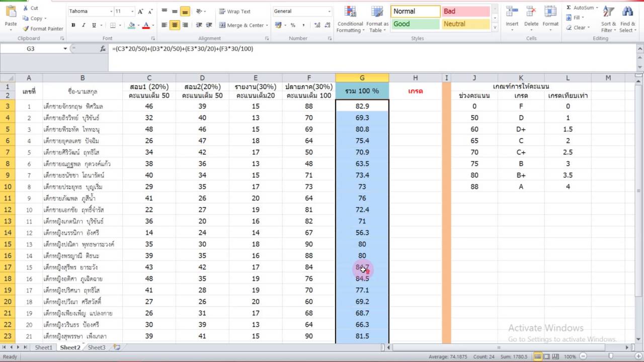The width and height of the screenshot is (644, 362).
Task: Toggle align text right
Action: (185, 25)
